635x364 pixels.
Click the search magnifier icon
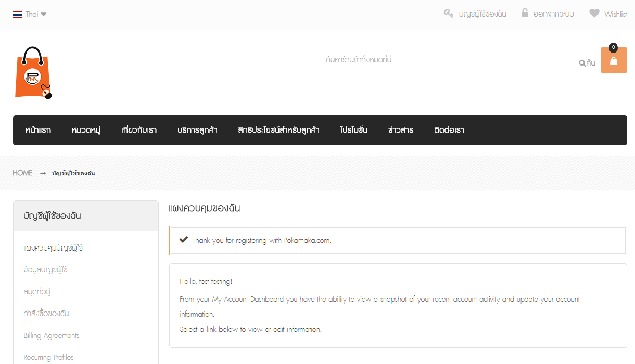coord(582,63)
